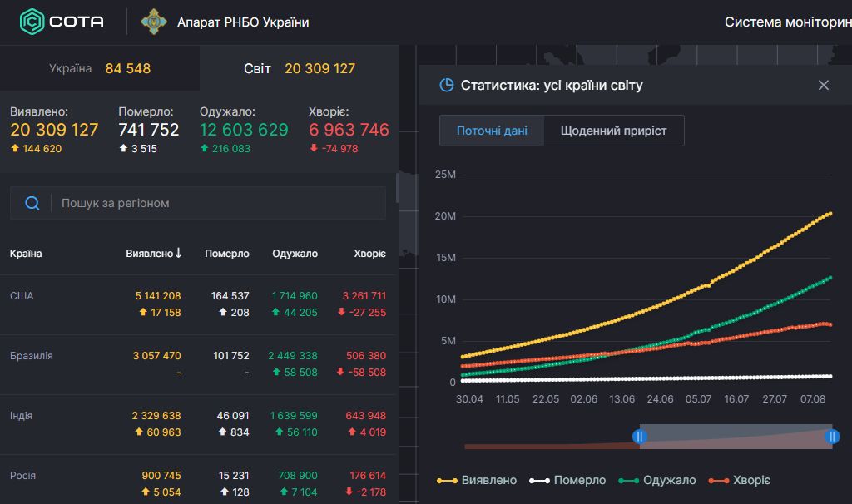Show Щоденний приріст chart data

coord(613,131)
